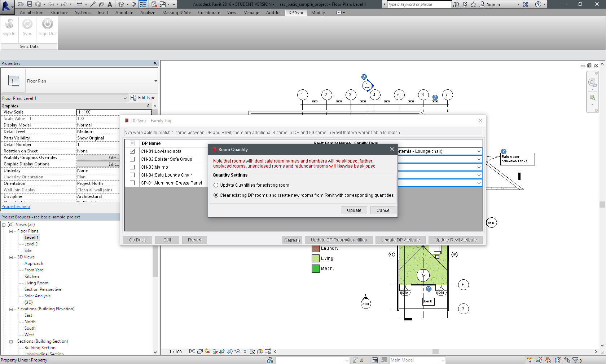This screenshot has width=606, height=364.
Task: Click the Undo arrow icon
Action: click(51, 4)
